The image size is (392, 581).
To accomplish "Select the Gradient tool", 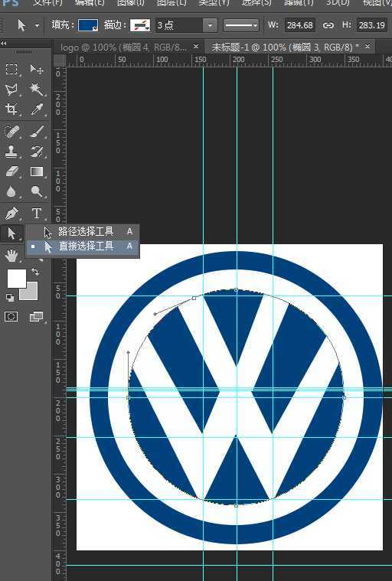I will (37, 171).
